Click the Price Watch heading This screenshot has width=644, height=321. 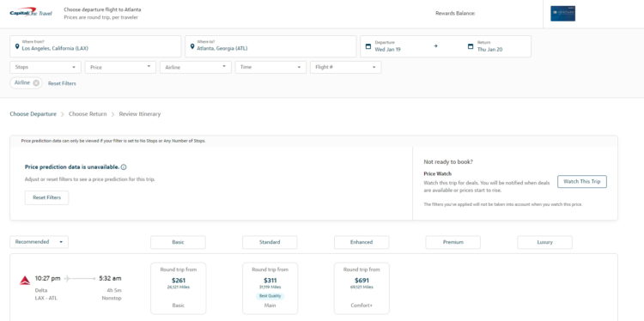(x=437, y=173)
